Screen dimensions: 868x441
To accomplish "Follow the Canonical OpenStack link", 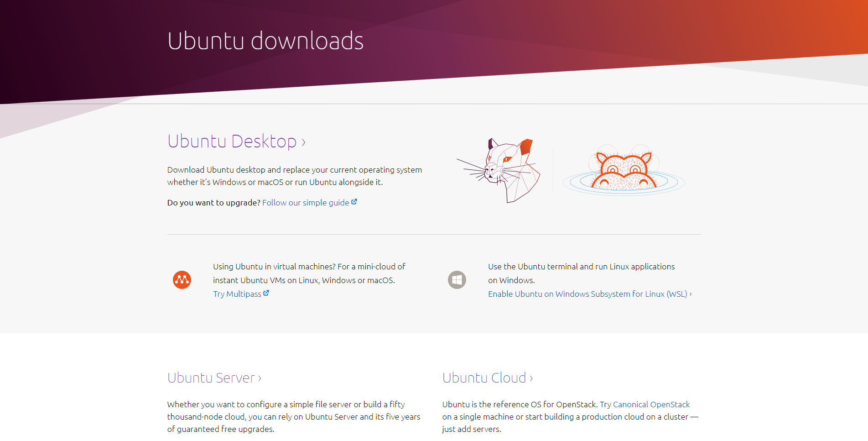I will (x=651, y=404).
